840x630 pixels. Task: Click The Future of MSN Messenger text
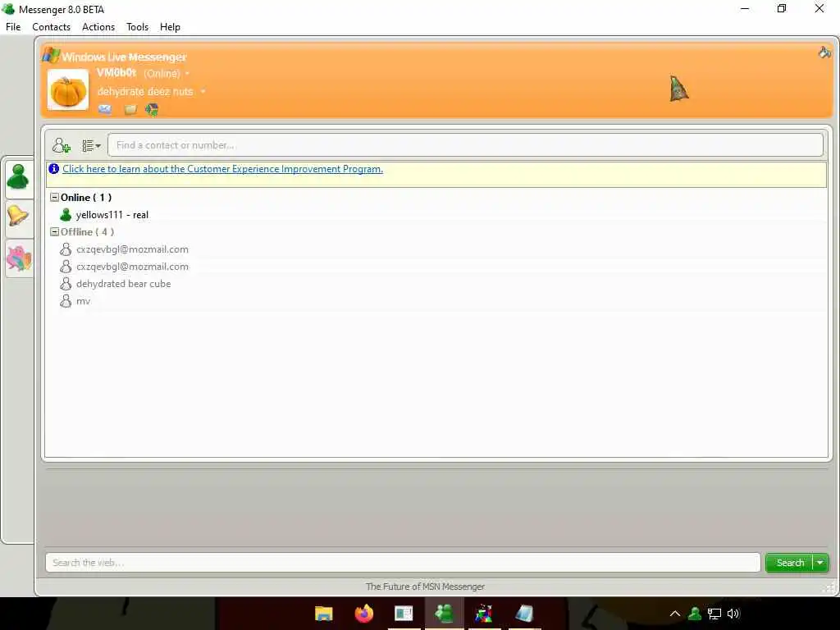click(x=426, y=587)
